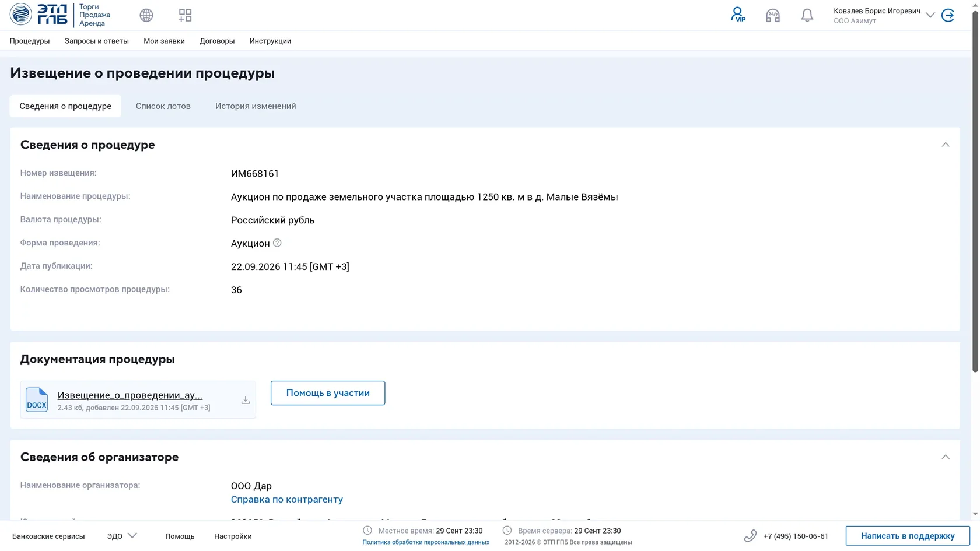Open the Запросы и ответы menu

97,41
